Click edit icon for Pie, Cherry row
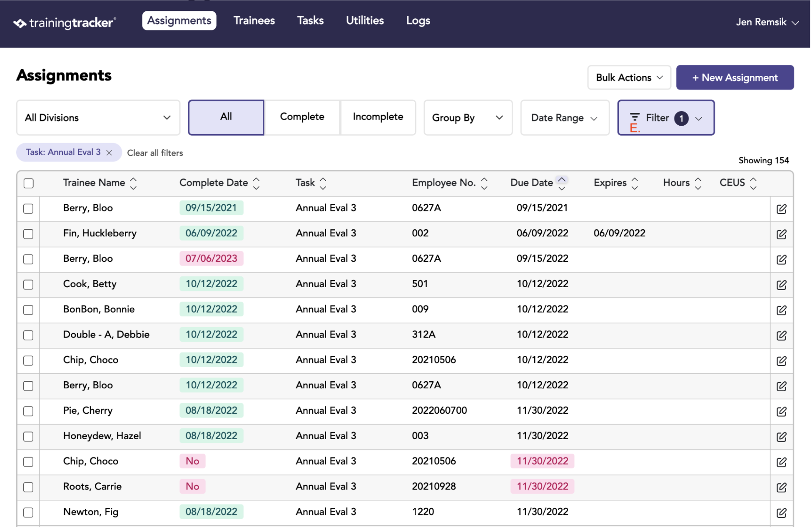The width and height of the screenshot is (812, 527). click(782, 411)
